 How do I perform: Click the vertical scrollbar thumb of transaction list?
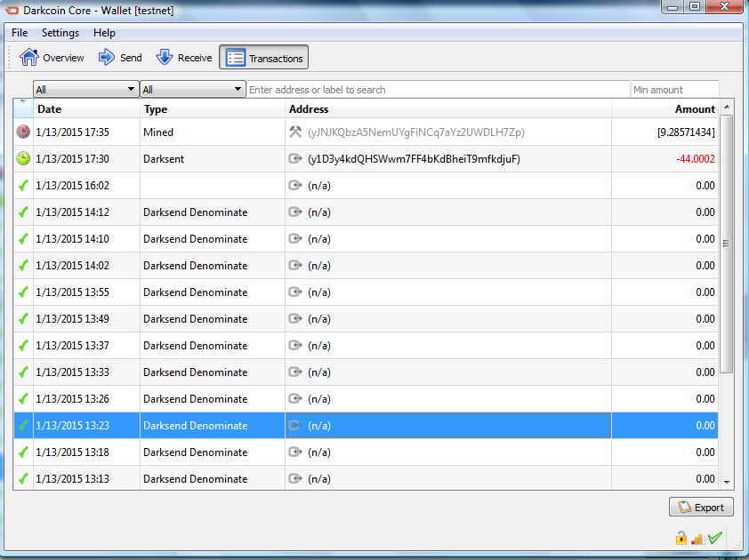tap(727, 244)
